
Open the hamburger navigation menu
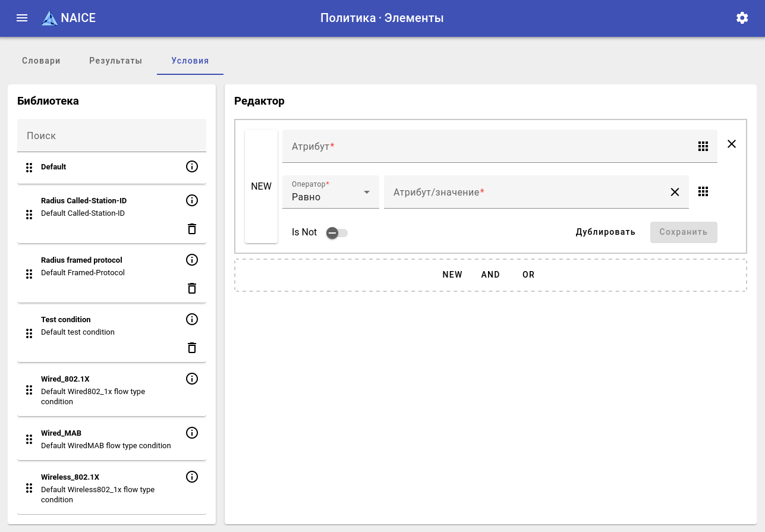point(22,18)
